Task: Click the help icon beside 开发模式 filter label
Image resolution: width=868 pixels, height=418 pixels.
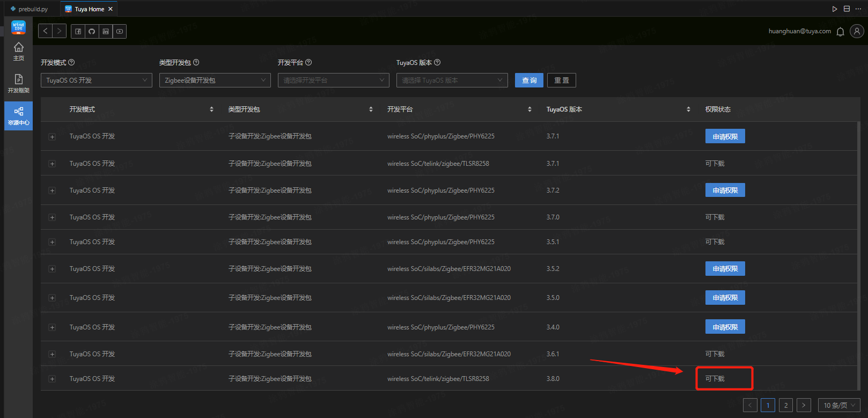Action: 71,62
